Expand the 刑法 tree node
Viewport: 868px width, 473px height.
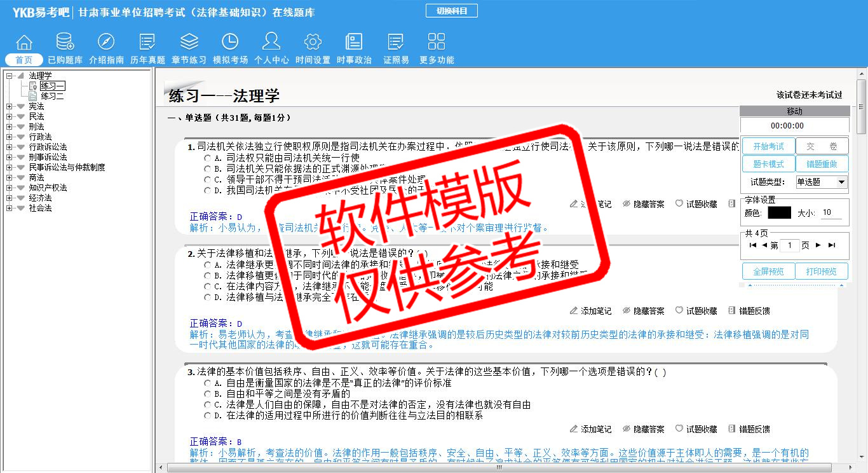[10, 127]
